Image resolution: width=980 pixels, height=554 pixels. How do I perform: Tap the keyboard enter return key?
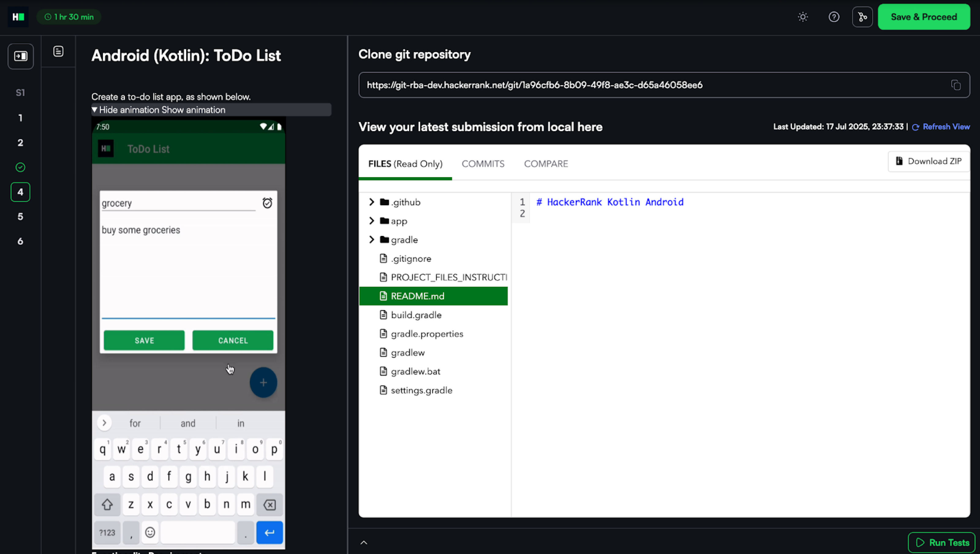[x=269, y=532]
